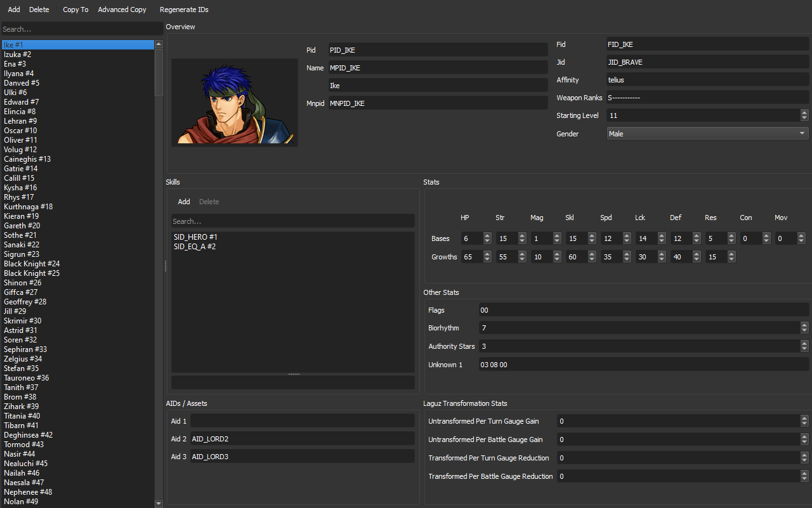Click the Add button in the top toolbar

tap(13, 10)
